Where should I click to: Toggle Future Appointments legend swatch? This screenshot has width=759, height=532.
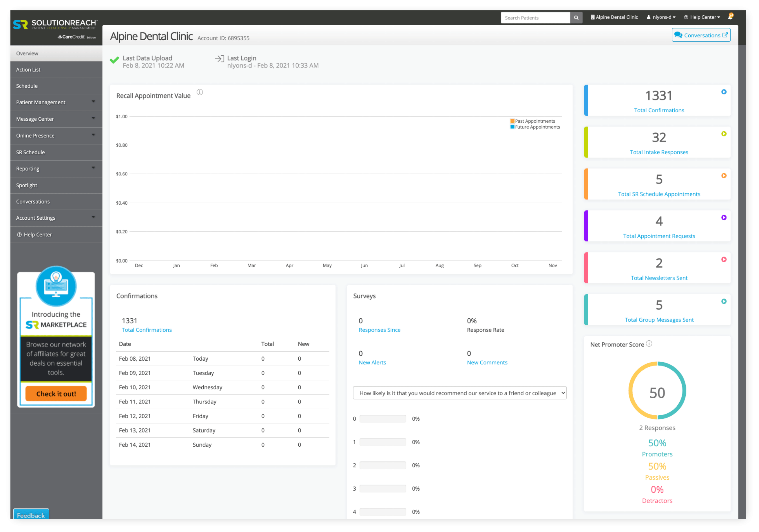click(x=512, y=127)
